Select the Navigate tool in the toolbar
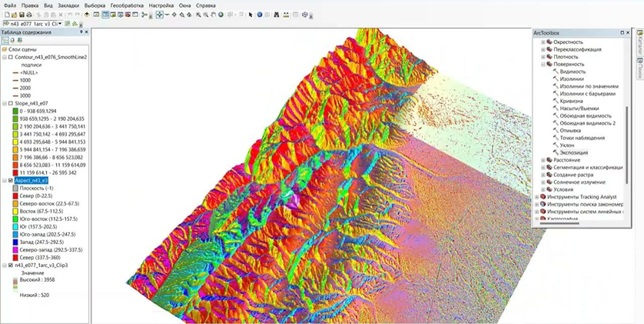 coord(159,15)
